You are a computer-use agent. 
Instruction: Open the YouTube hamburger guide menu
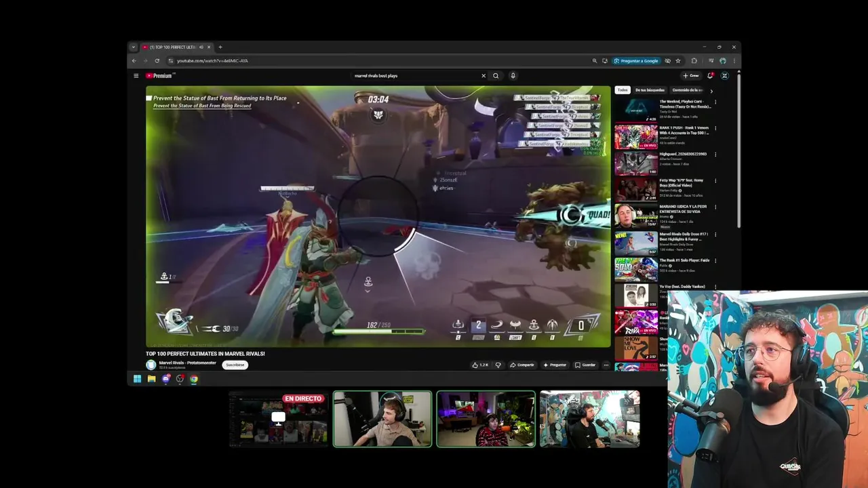(x=136, y=76)
